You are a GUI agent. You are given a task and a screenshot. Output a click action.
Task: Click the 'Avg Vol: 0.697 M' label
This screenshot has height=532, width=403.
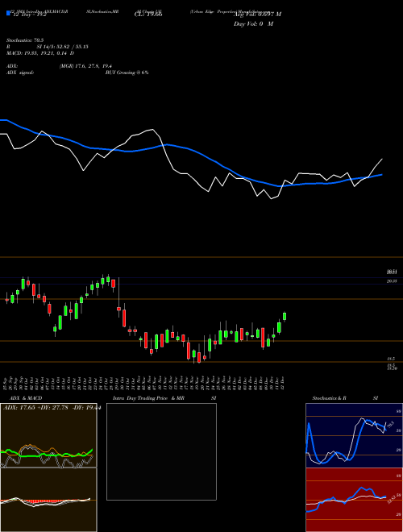[257, 15]
